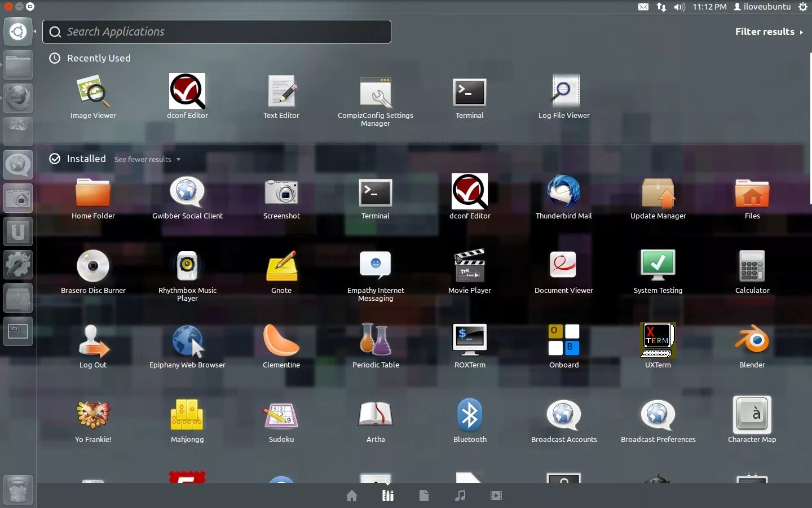812x508 pixels.
Task: Collapse Installed with See fewer results
Action: coord(147,160)
